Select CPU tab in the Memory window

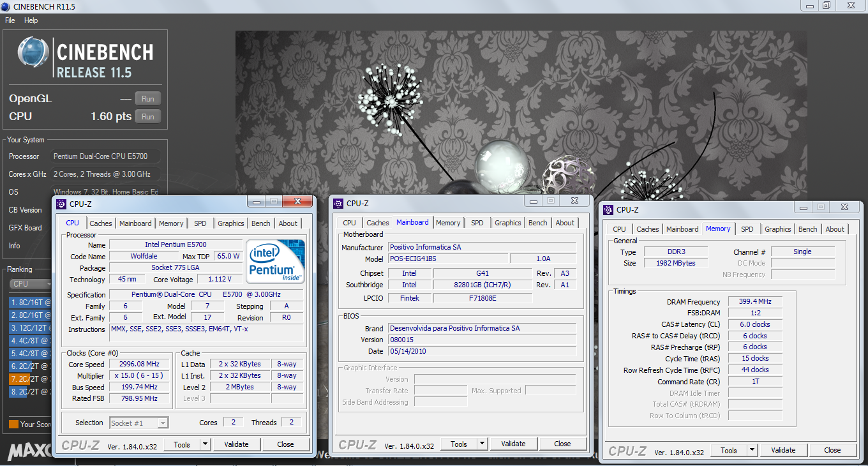pyautogui.click(x=620, y=229)
